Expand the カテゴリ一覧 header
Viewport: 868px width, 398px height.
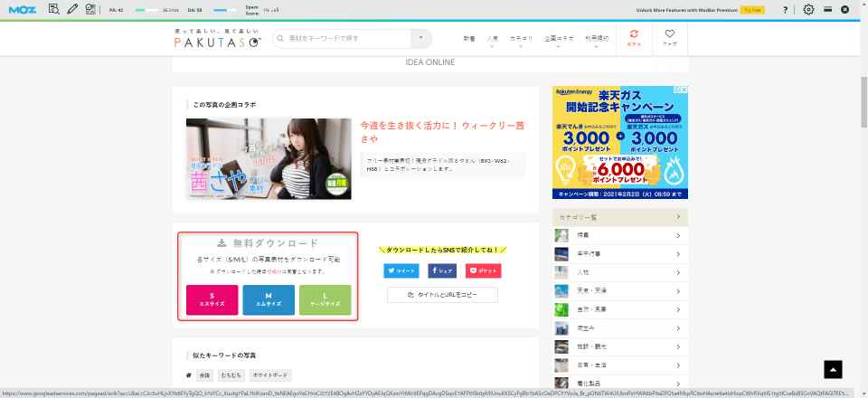click(x=620, y=218)
